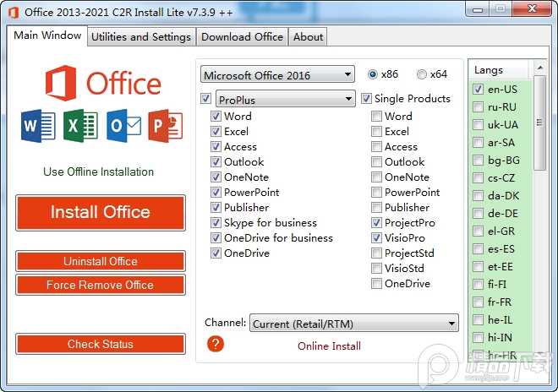Click the Install Office button

101,212
